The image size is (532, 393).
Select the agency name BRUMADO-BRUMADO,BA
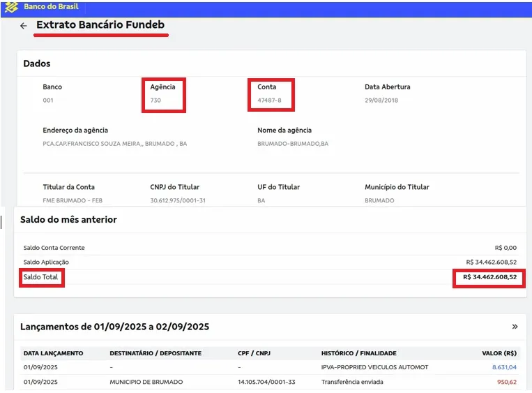(x=293, y=144)
